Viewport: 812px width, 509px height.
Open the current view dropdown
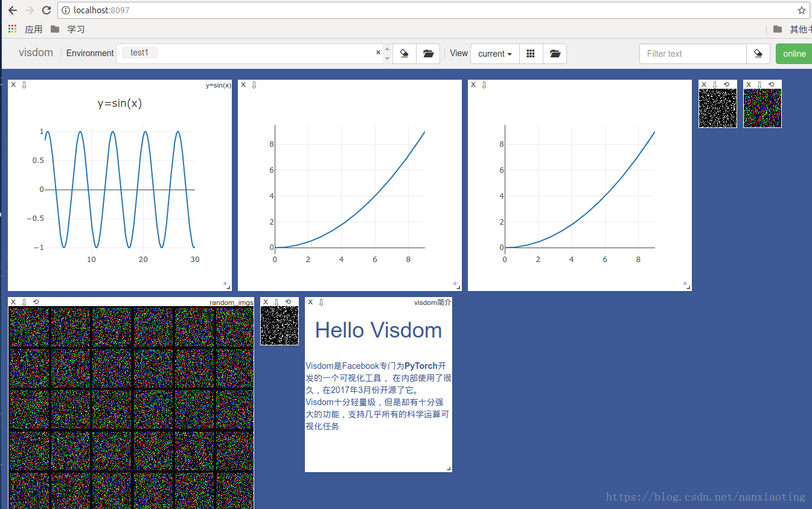(494, 53)
